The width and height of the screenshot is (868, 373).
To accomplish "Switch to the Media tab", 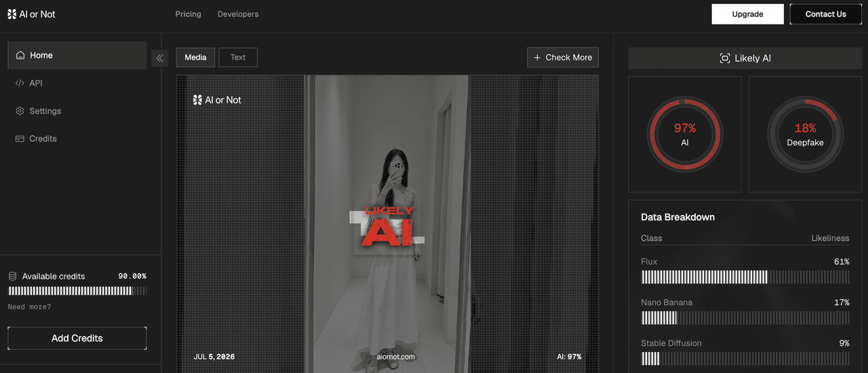I will [195, 58].
